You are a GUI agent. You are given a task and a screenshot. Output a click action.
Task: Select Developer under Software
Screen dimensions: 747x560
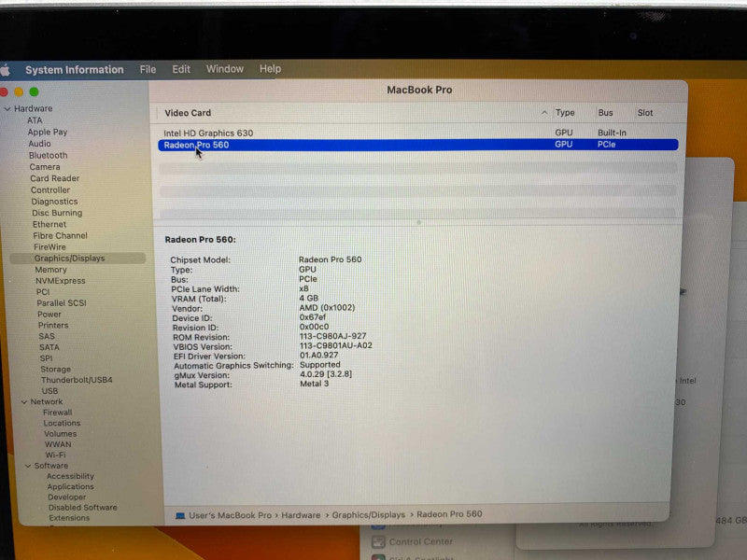click(x=66, y=497)
